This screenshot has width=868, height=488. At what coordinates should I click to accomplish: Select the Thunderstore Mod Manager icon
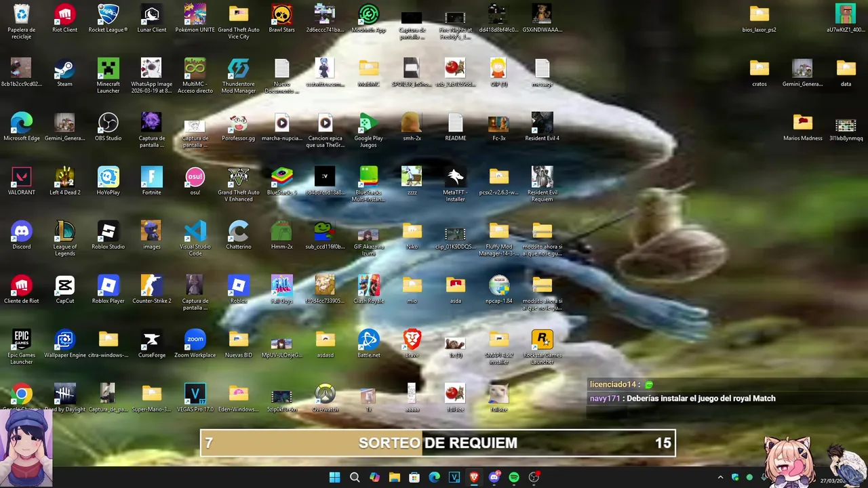(x=239, y=75)
